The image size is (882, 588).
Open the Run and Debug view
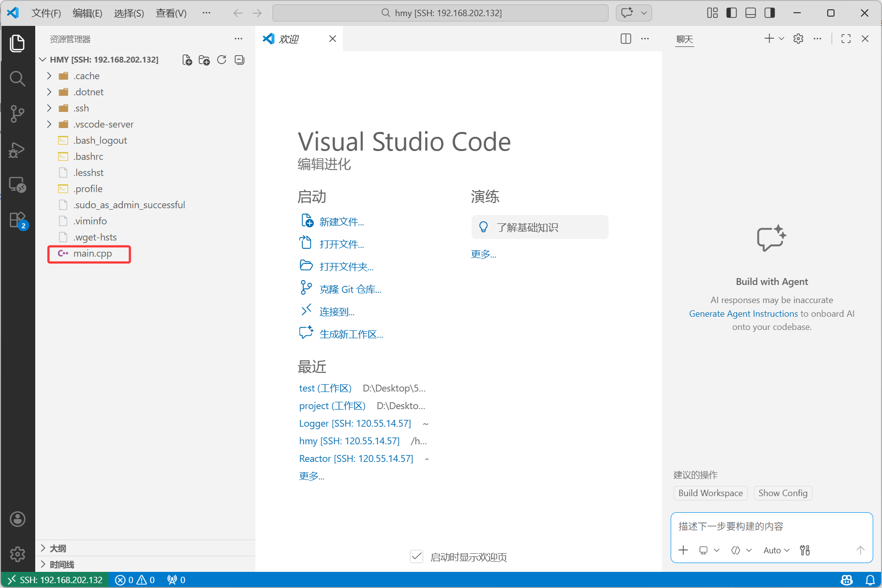pyautogui.click(x=18, y=150)
